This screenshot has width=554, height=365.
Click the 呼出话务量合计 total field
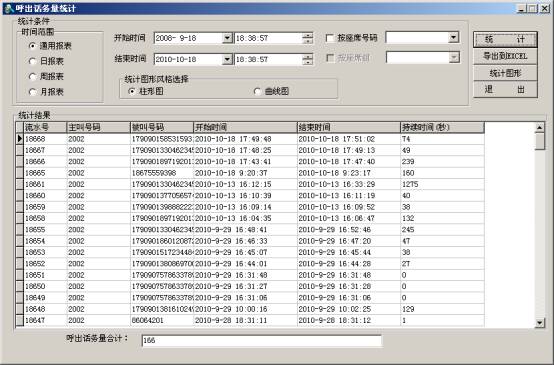pos(261,340)
